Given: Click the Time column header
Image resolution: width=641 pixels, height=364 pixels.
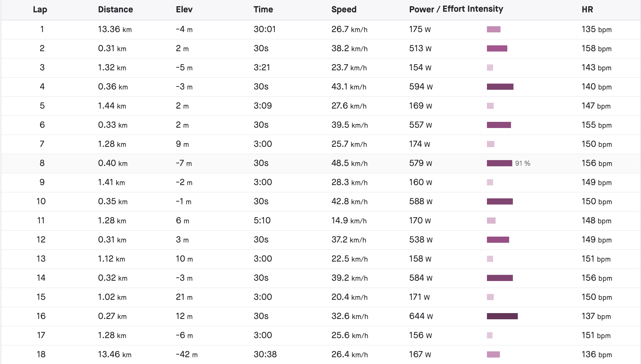Looking at the screenshot, I should [x=263, y=10].
